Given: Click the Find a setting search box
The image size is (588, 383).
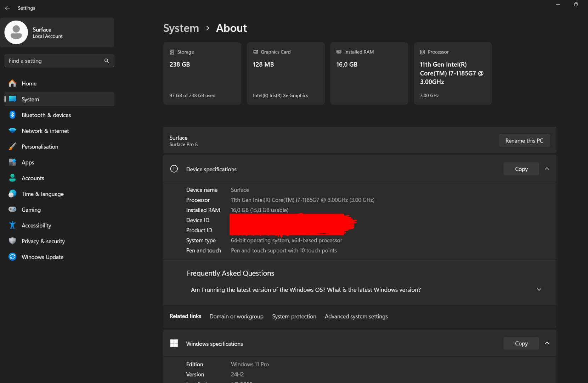Looking at the screenshot, I should coord(59,61).
